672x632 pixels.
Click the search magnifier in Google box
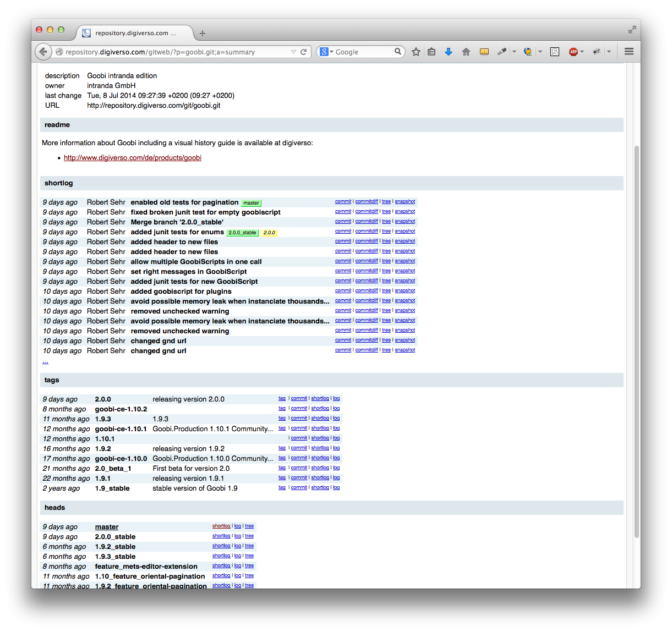(398, 52)
